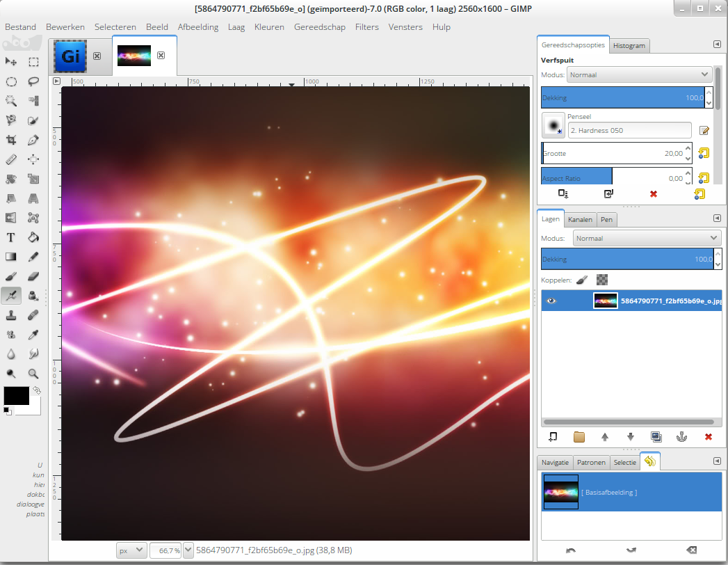Click the black foreground color swatch
The image size is (728, 565).
coord(16,395)
